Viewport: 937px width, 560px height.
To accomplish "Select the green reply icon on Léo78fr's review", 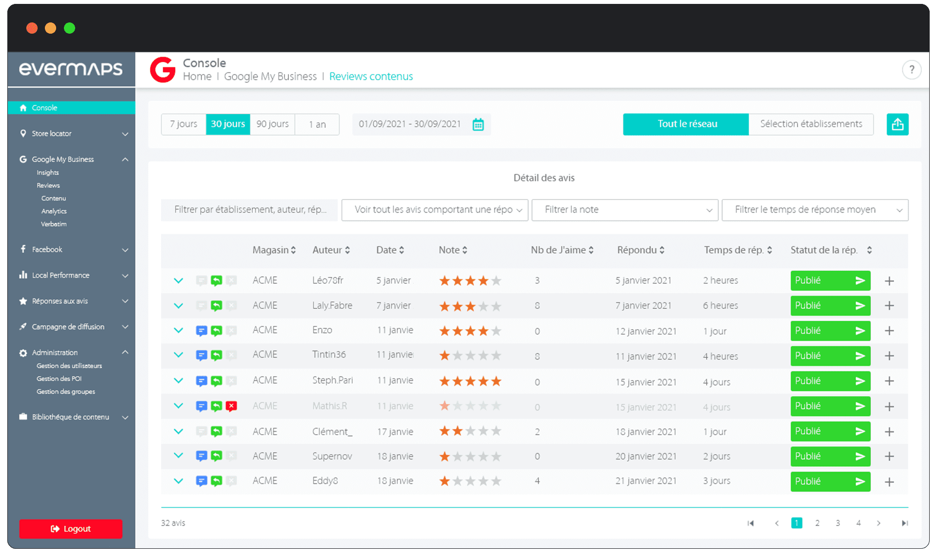I will (217, 280).
